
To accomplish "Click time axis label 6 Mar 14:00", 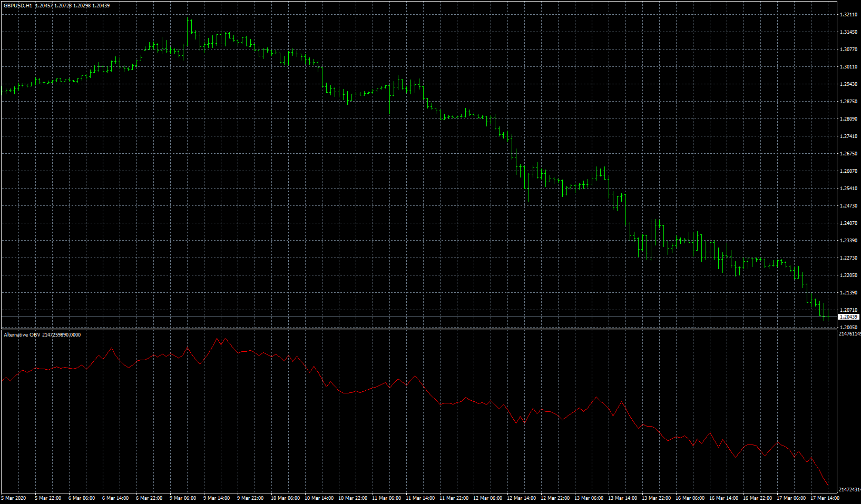I will [115, 498].
